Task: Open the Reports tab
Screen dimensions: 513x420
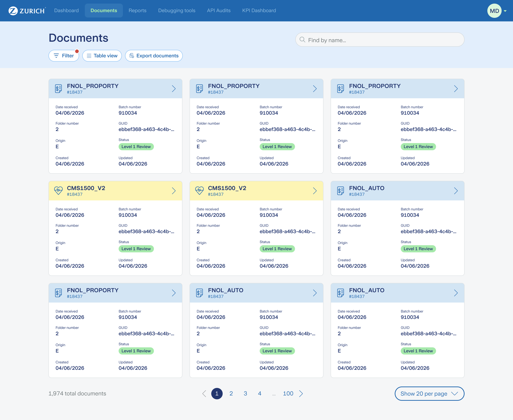Action: coord(137,10)
